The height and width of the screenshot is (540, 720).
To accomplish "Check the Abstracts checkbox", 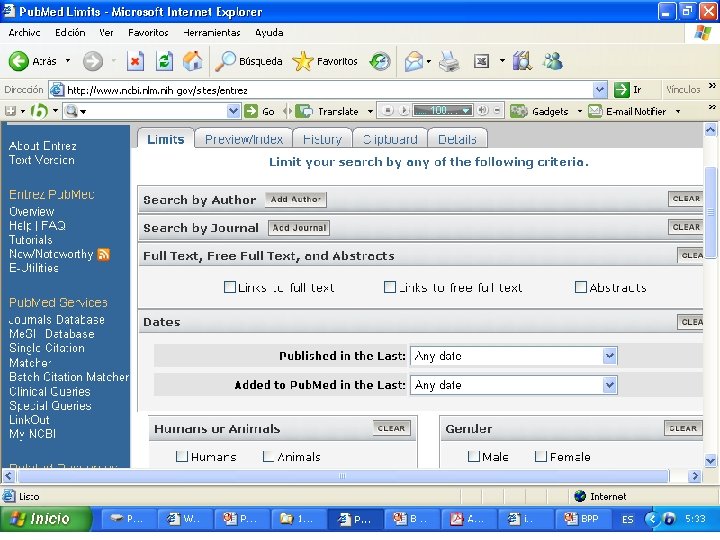I will pyautogui.click(x=580, y=287).
